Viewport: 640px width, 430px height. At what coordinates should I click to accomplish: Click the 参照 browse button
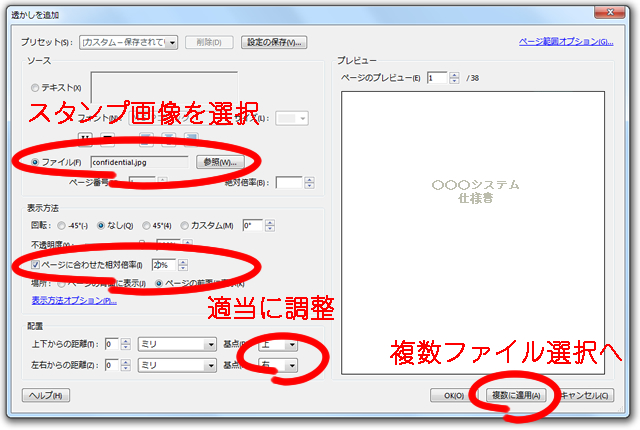220,162
